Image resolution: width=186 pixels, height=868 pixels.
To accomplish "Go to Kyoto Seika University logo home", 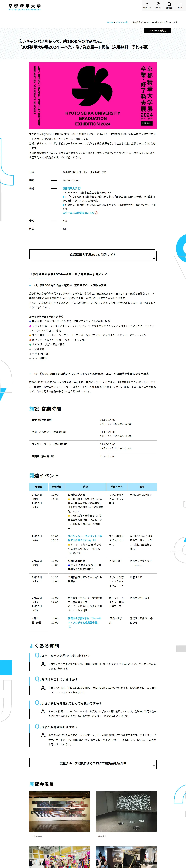I will pos(25,7).
